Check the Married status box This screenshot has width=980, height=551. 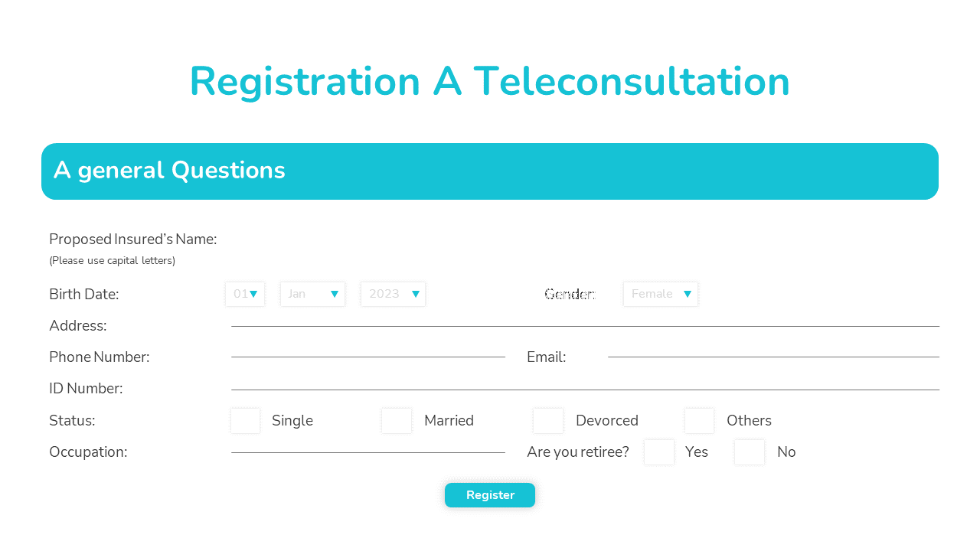click(x=397, y=421)
